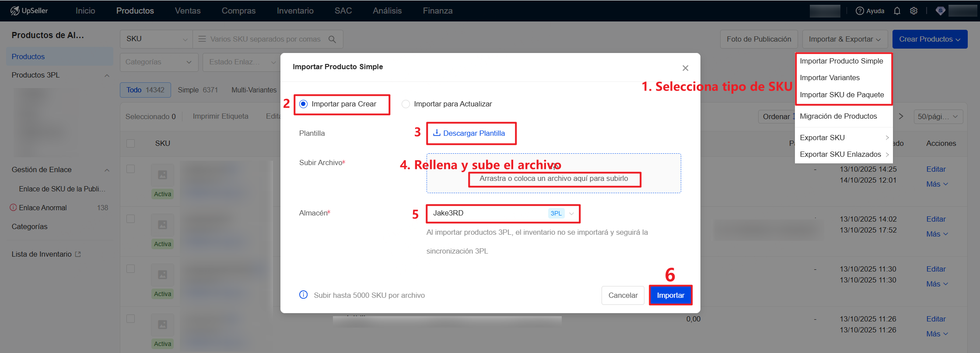This screenshot has height=353, width=980.
Task: Expand the Crear Productos dropdown
Action: pos(929,39)
